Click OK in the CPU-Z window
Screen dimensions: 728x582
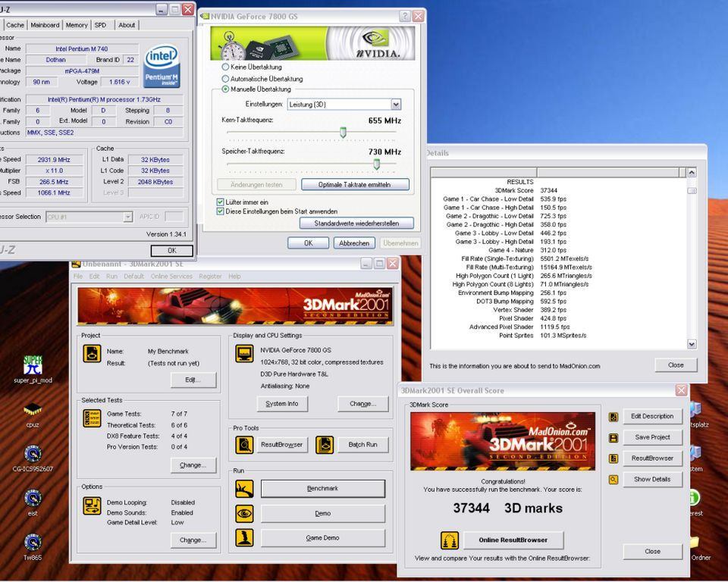(172, 250)
